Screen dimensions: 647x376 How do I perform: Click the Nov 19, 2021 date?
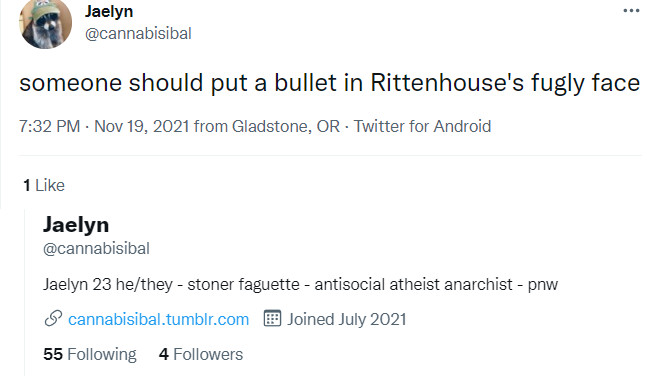click(x=142, y=126)
